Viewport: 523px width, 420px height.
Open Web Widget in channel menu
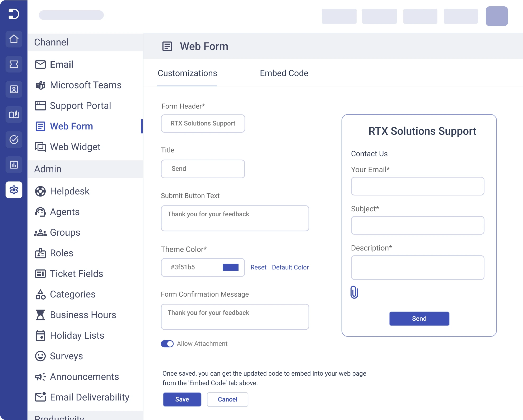pyautogui.click(x=75, y=147)
